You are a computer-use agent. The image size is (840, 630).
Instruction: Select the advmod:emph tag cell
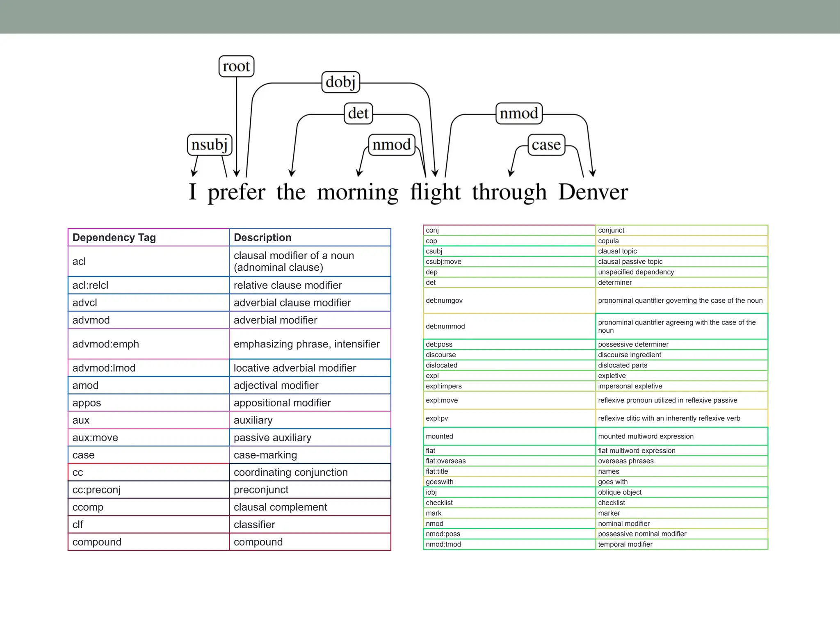tap(148, 344)
